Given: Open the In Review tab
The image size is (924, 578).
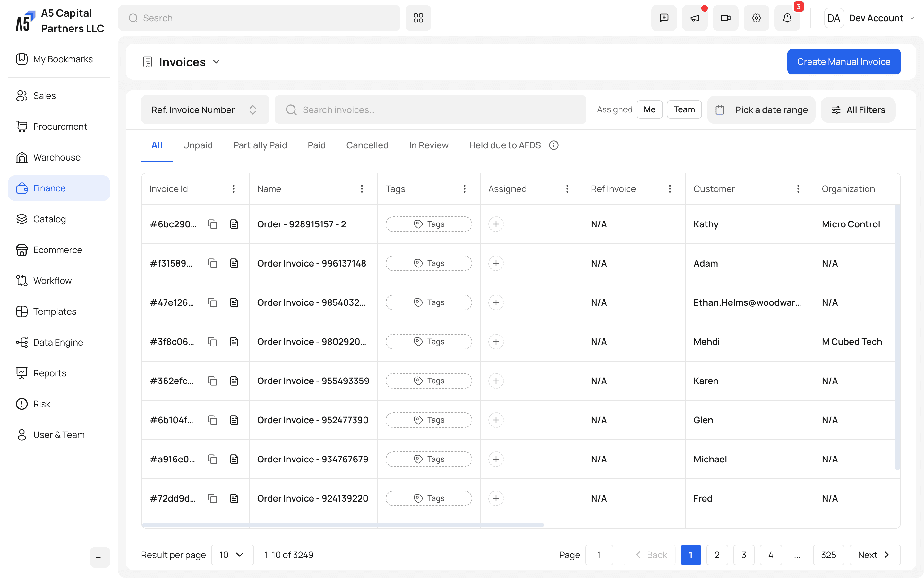Looking at the screenshot, I should [429, 145].
